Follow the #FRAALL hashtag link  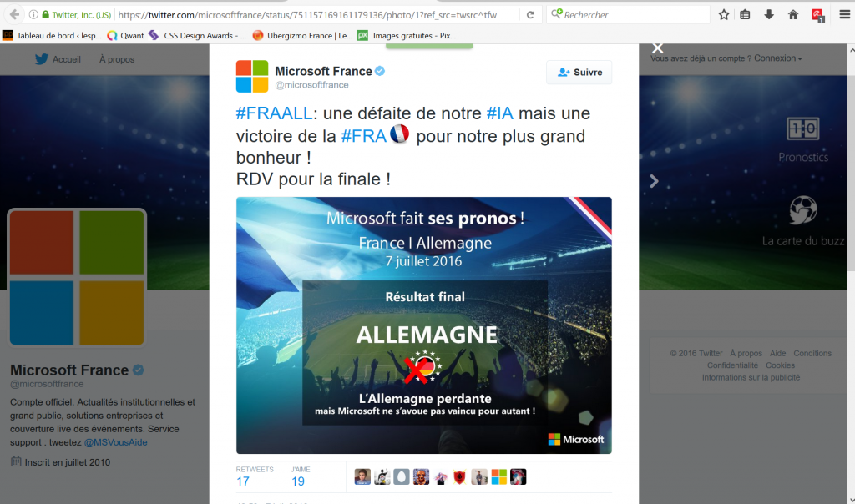pyautogui.click(x=274, y=113)
